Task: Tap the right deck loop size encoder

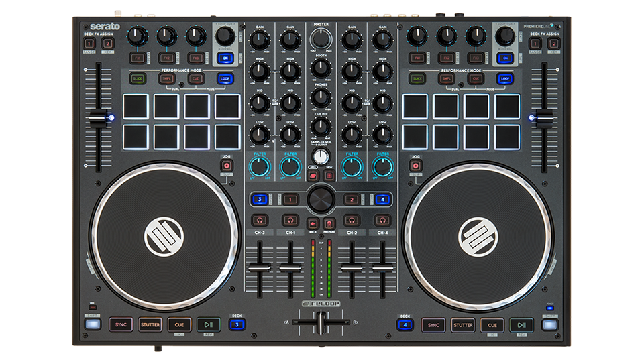Action: [x=504, y=36]
